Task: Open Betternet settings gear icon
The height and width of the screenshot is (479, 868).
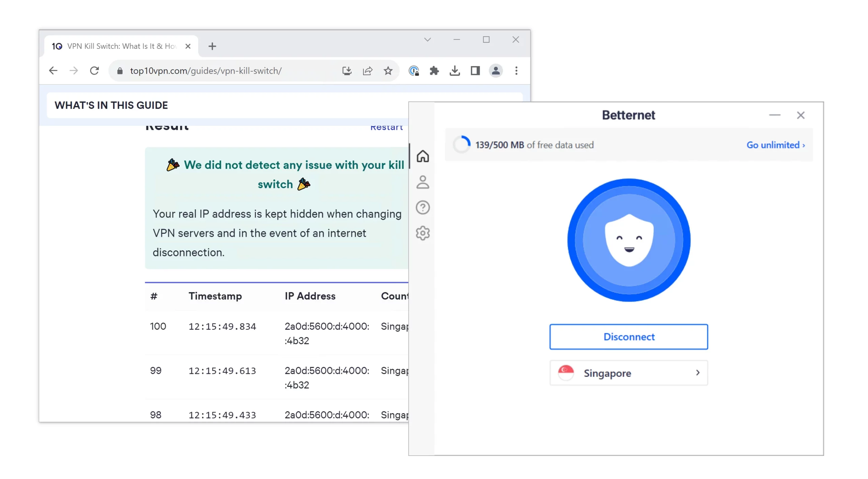Action: point(422,233)
